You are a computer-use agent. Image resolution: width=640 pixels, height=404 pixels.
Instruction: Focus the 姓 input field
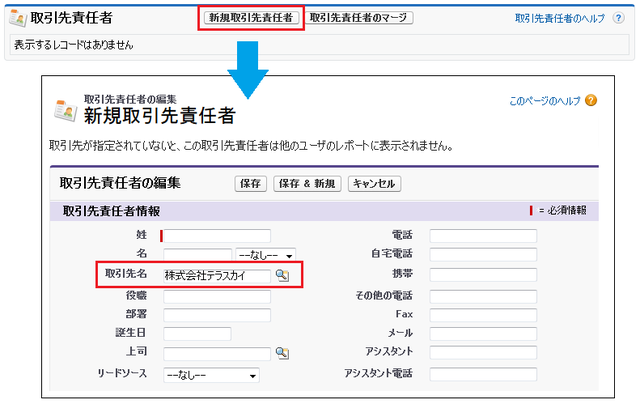coord(217,236)
